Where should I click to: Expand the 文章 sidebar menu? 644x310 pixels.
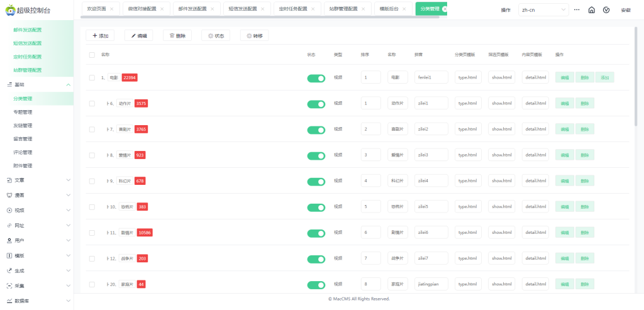point(68,180)
